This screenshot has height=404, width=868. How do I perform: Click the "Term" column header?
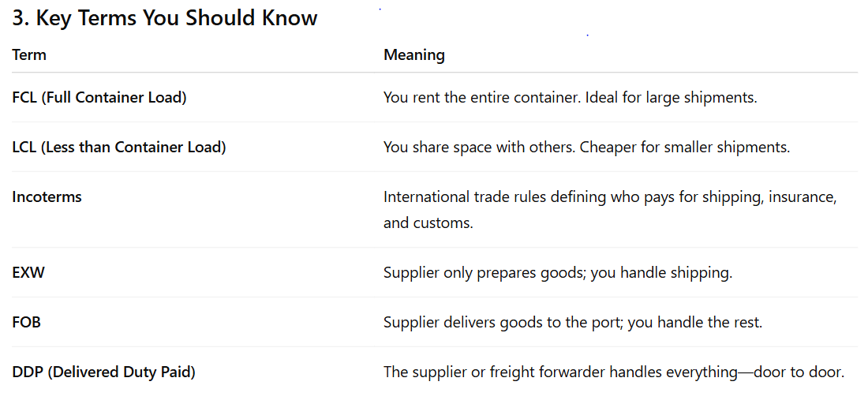pos(29,55)
